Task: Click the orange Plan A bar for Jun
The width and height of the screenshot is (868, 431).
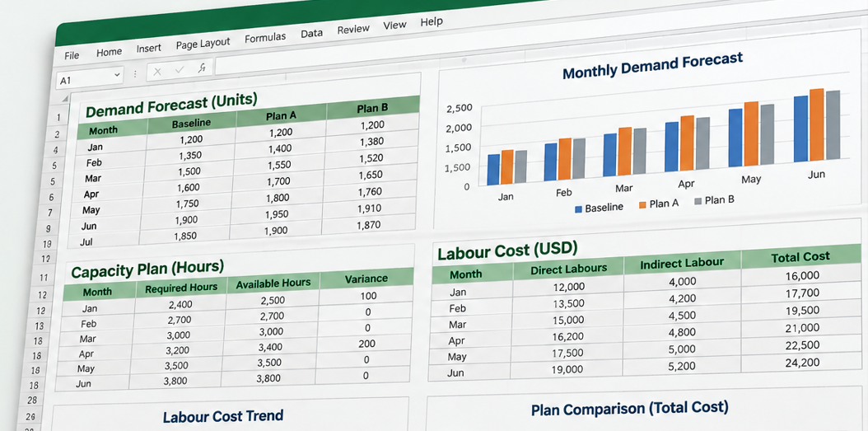Action: 816,124
